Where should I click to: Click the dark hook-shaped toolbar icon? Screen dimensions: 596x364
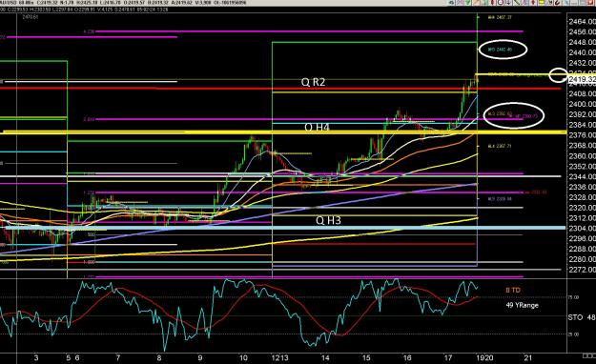coord(558,3)
